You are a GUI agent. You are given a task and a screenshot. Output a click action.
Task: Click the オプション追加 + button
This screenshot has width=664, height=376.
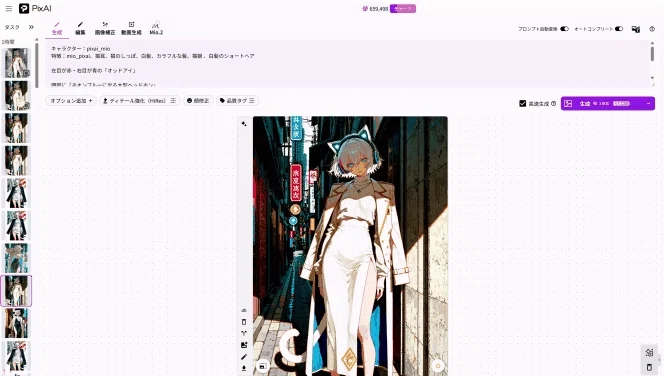click(x=71, y=101)
